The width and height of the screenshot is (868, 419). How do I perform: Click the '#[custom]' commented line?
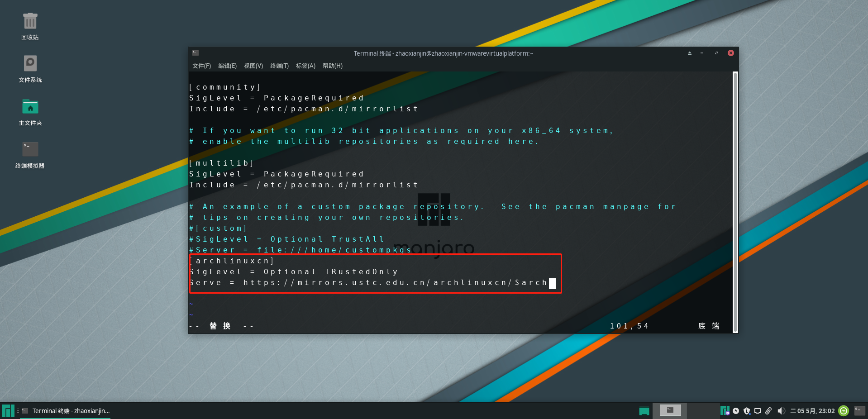(x=218, y=228)
